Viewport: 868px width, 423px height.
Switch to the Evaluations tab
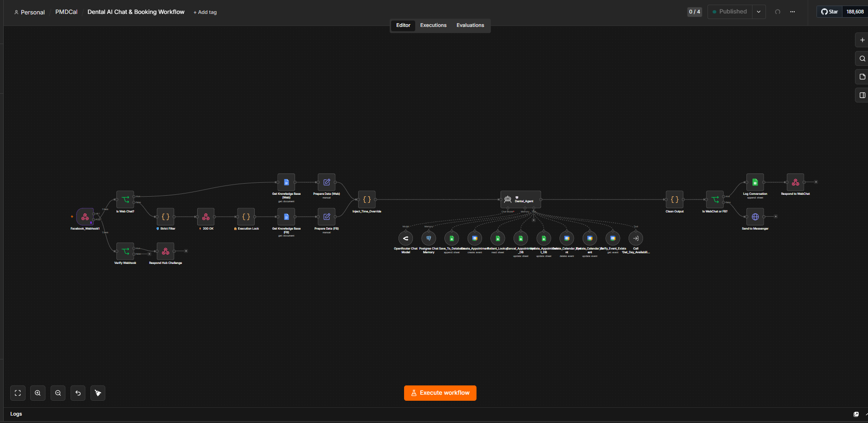click(470, 26)
